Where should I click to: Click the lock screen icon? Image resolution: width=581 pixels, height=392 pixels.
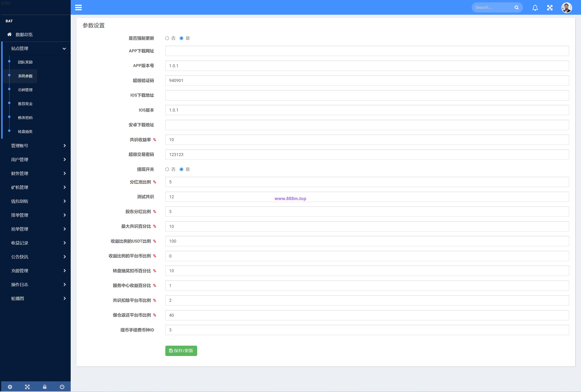[x=45, y=387]
